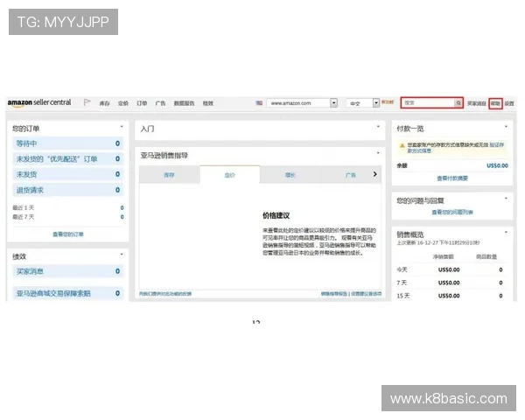This screenshot has width=525, height=420.
Task: Click the 验证存款方式信息 link
Action: pyautogui.click(x=457, y=148)
